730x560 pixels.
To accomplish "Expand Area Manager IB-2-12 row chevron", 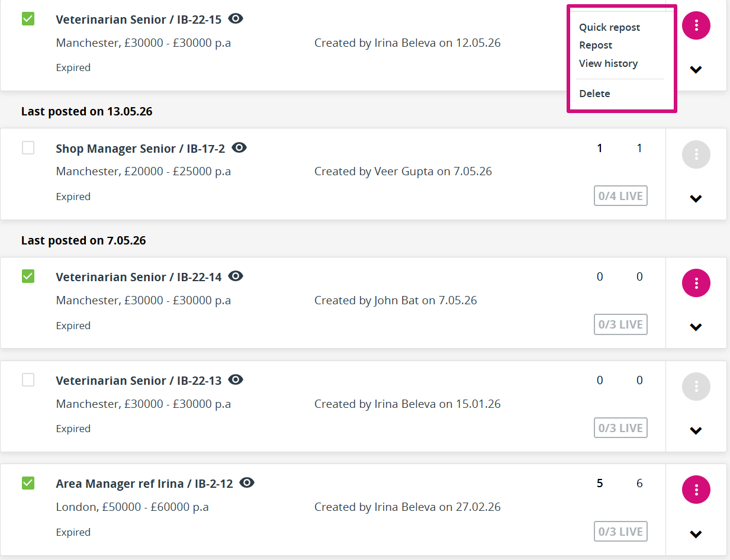I will click(696, 534).
